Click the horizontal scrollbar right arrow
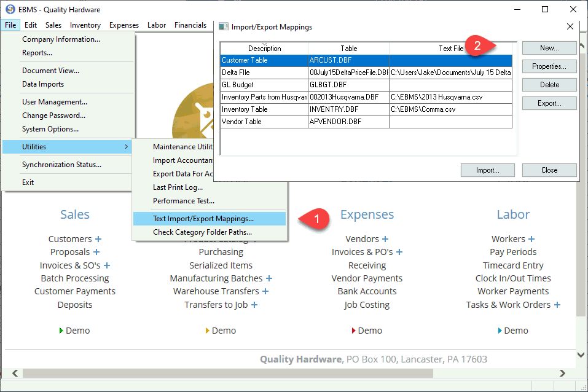Image resolution: width=588 pixels, height=392 pixels. coord(562,373)
